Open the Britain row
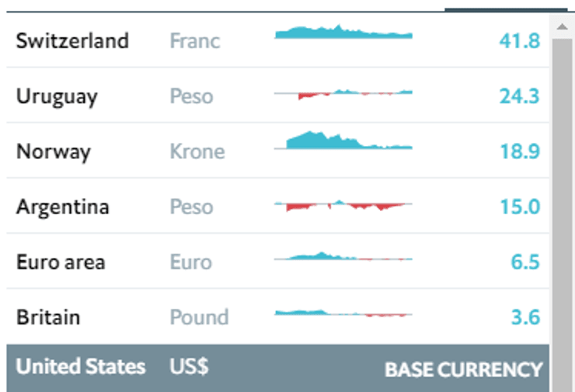This screenshot has height=392, width=575. pos(47,317)
